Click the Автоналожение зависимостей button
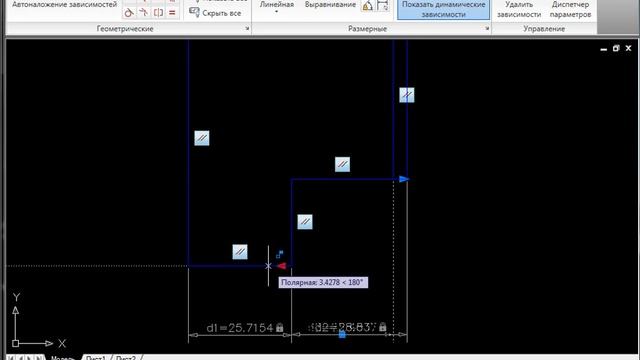 [x=64, y=5]
